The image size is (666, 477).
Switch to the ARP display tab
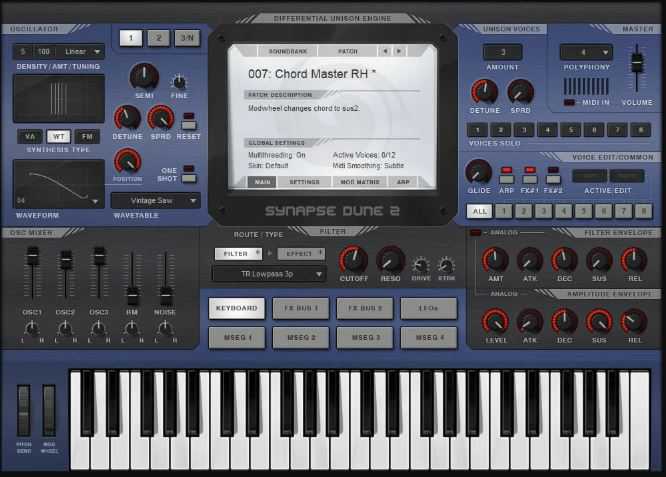click(403, 182)
